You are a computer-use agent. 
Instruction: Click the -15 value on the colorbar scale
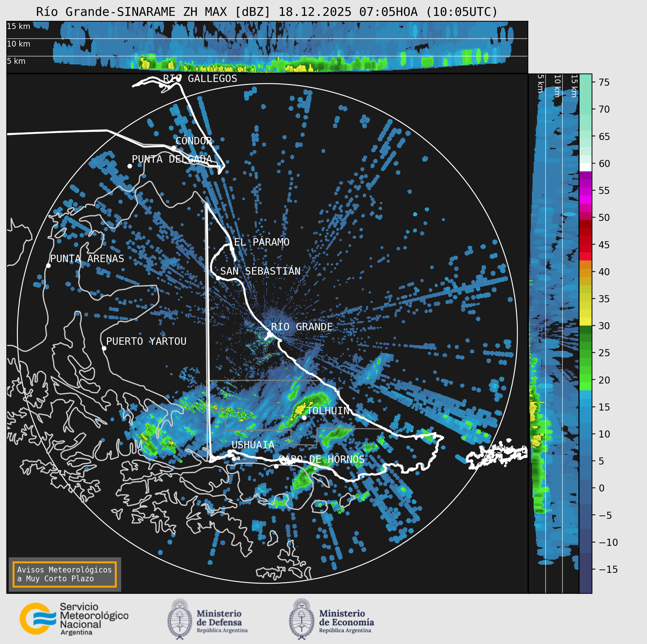(x=608, y=569)
